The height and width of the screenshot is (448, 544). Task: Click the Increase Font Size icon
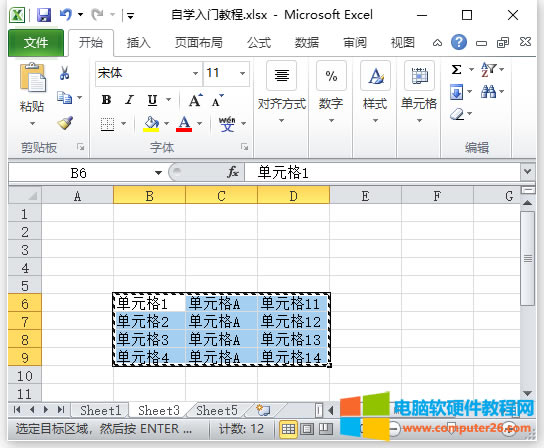click(x=196, y=101)
